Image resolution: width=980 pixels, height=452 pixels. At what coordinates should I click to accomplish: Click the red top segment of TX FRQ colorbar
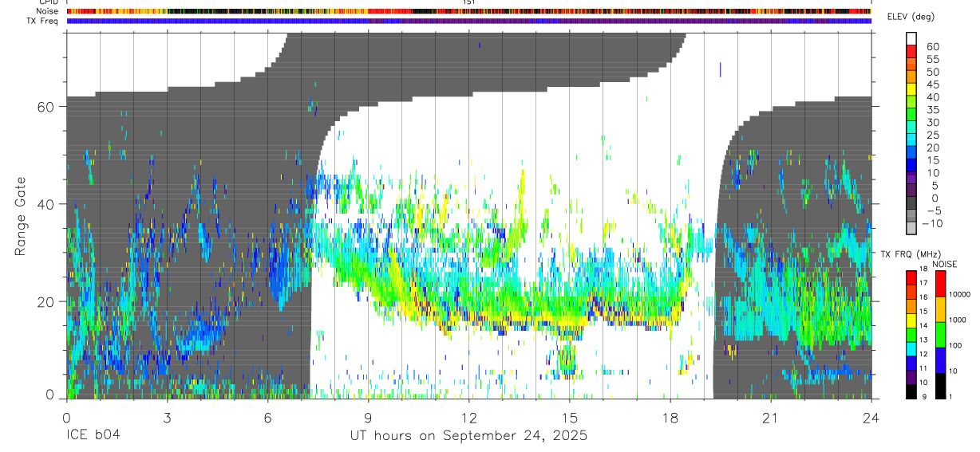click(911, 278)
